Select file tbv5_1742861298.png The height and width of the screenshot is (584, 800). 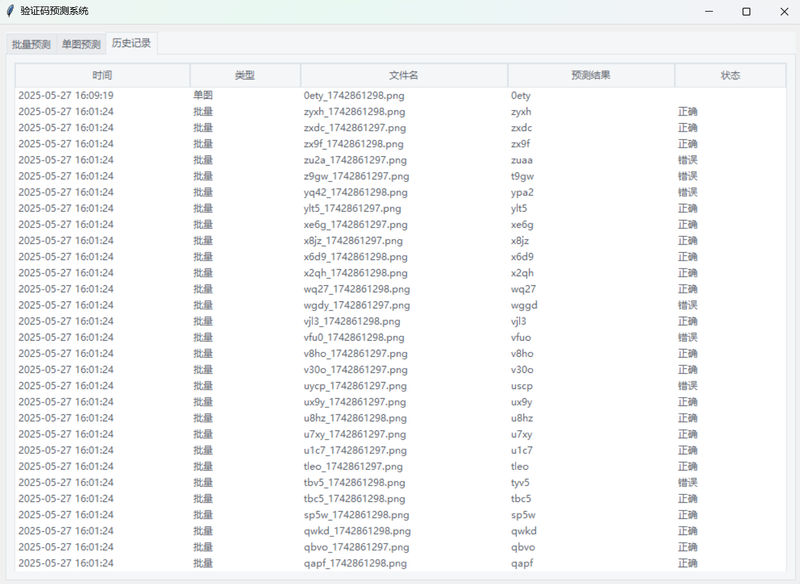[355, 483]
